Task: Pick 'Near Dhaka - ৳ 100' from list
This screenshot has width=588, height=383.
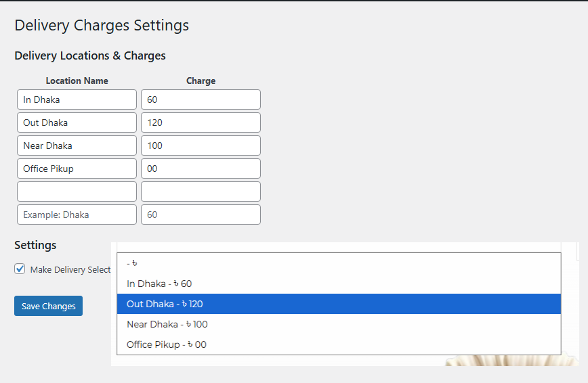Action: (339, 324)
